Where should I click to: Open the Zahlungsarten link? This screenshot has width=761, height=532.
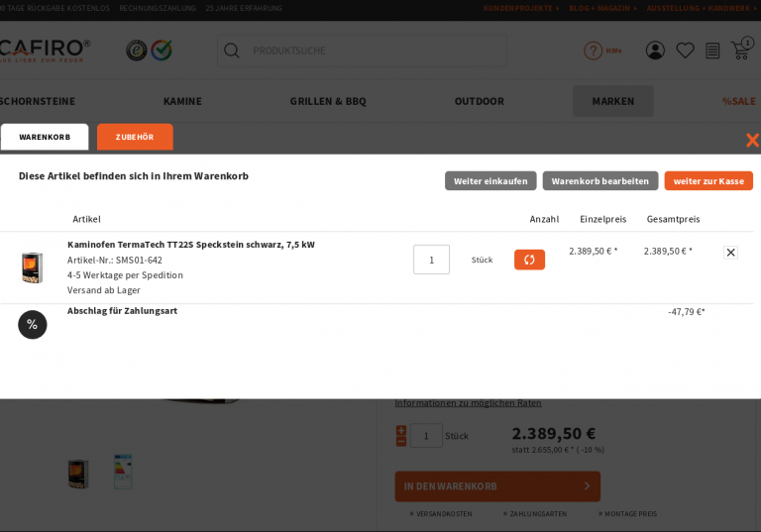[x=535, y=513]
